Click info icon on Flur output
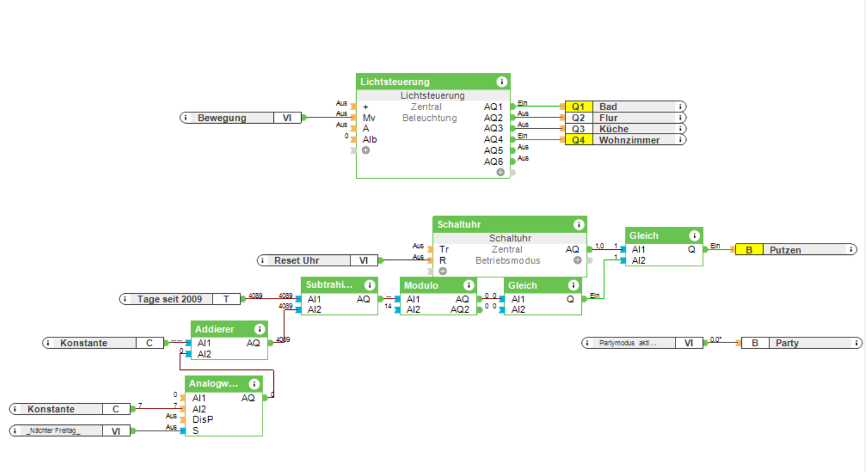 pyautogui.click(x=680, y=117)
